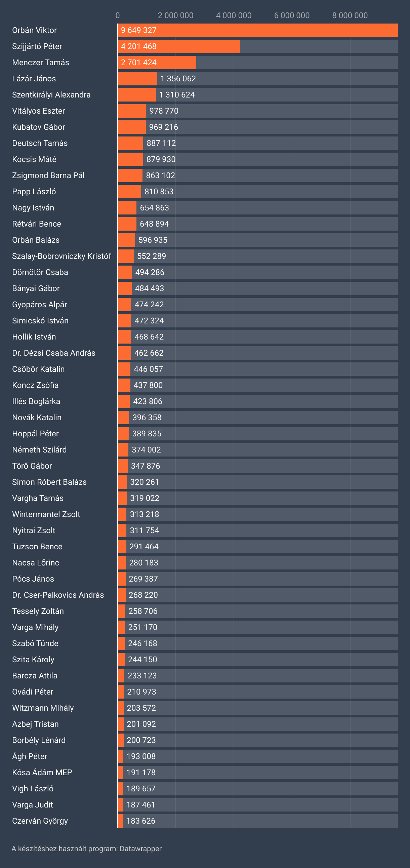Select the Koncz Zsófia row label

(35, 386)
